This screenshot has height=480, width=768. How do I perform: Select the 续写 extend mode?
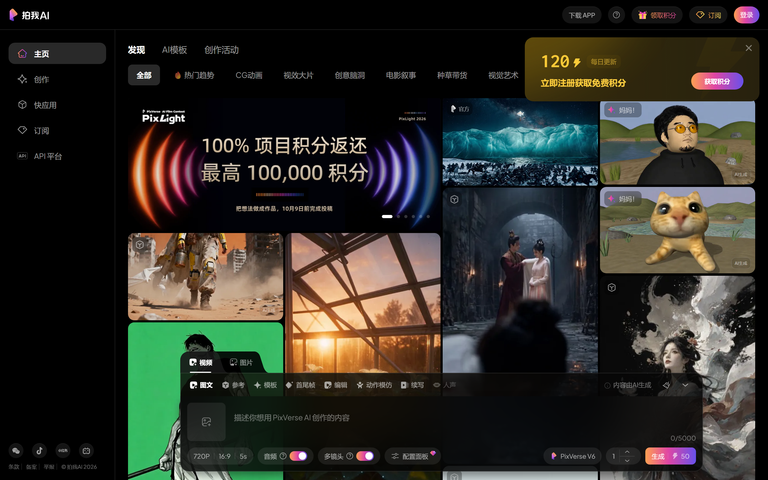coord(412,385)
